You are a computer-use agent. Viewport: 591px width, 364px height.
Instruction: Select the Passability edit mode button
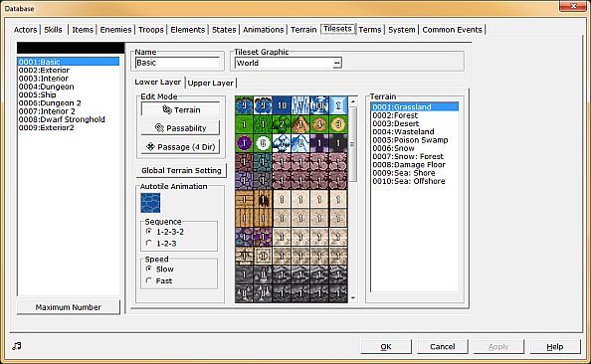point(180,128)
